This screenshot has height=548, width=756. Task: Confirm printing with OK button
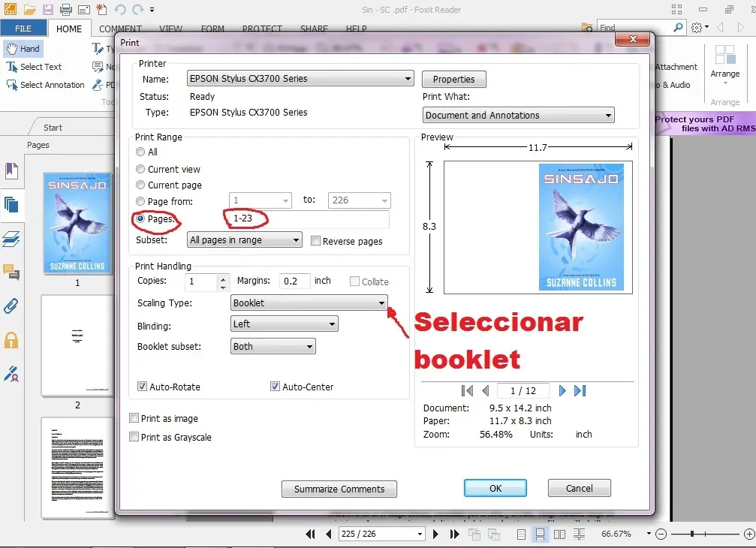click(495, 488)
